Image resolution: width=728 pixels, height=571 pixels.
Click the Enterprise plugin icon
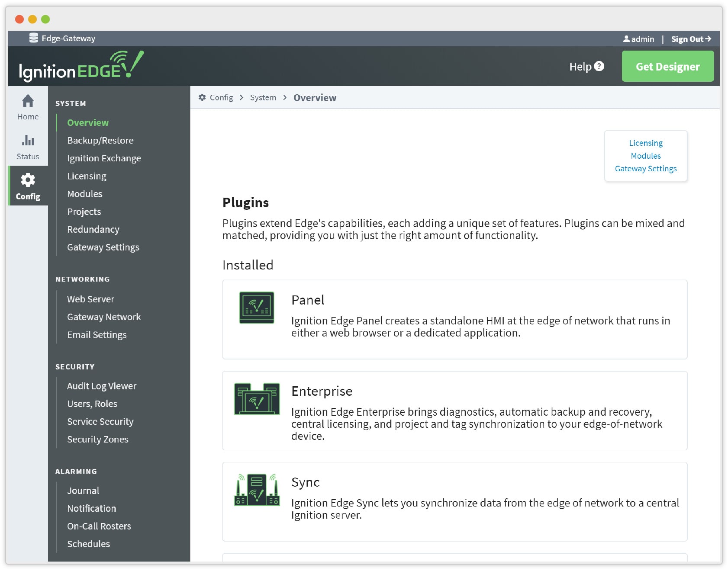tap(257, 399)
